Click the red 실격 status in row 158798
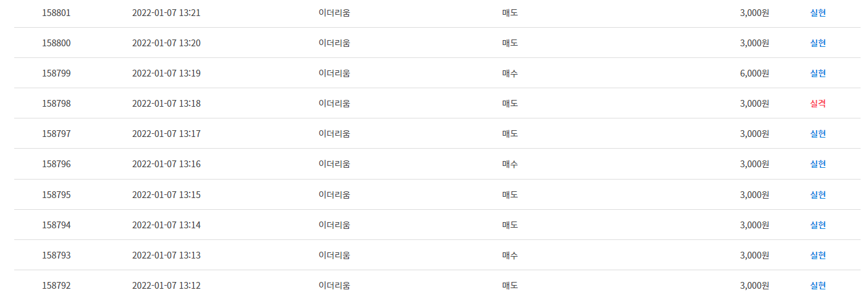This screenshot has width=868, height=298. click(x=818, y=104)
